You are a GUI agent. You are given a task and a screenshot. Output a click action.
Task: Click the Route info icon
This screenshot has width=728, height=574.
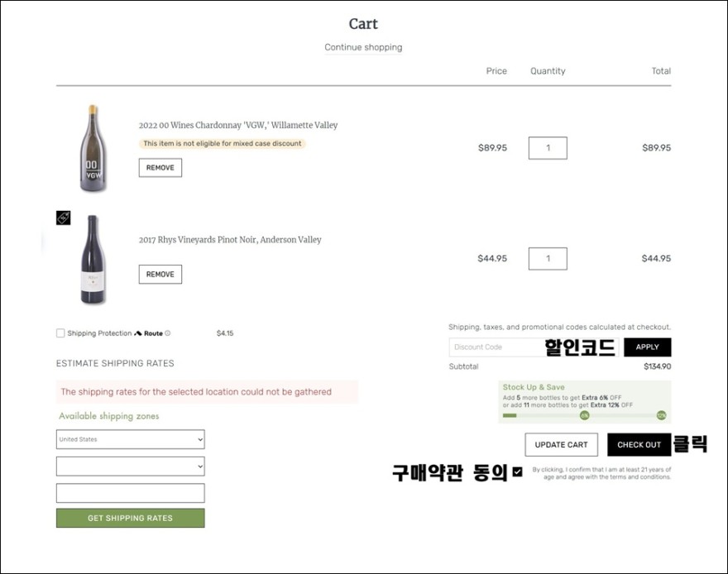(x=168, y=333)
